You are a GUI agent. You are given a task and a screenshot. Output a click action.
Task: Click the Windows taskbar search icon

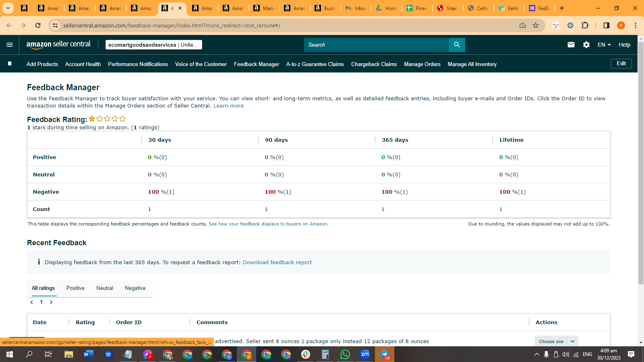click(x=29, y=354)
